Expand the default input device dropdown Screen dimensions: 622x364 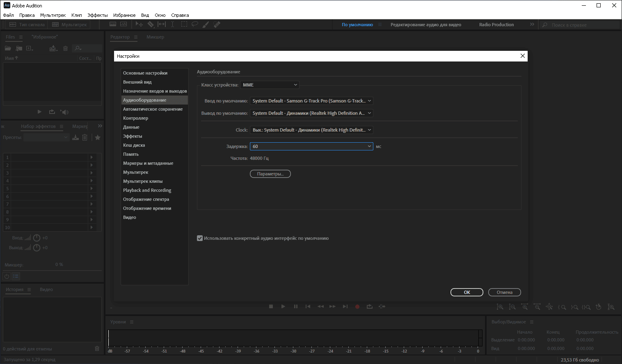pyautogui.click(x=311, y=101)
